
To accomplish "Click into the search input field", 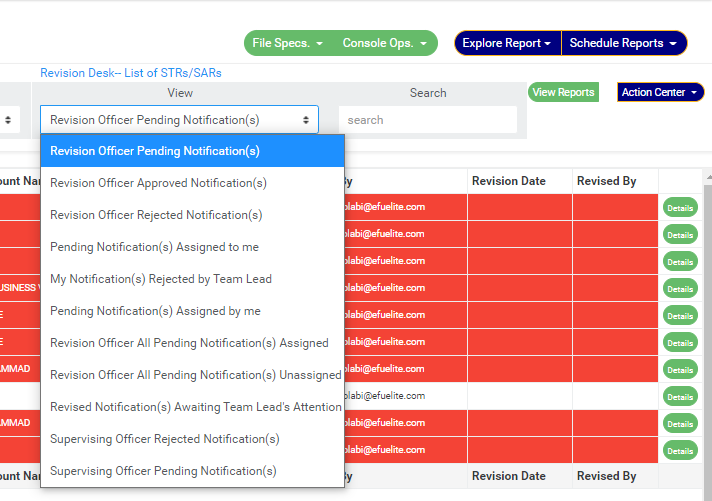I will (x=427, y=120).
